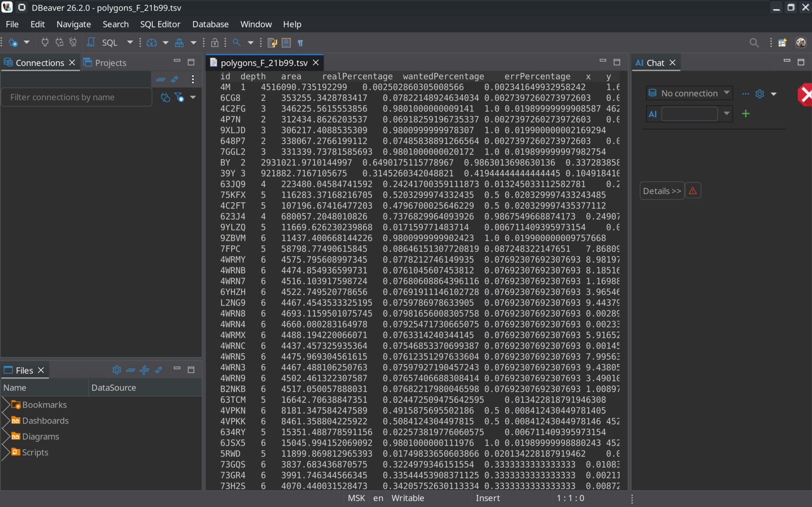Click the Files panel blue plus icon
This screenshot has width=812, height=507.
(x=145, y=370)
